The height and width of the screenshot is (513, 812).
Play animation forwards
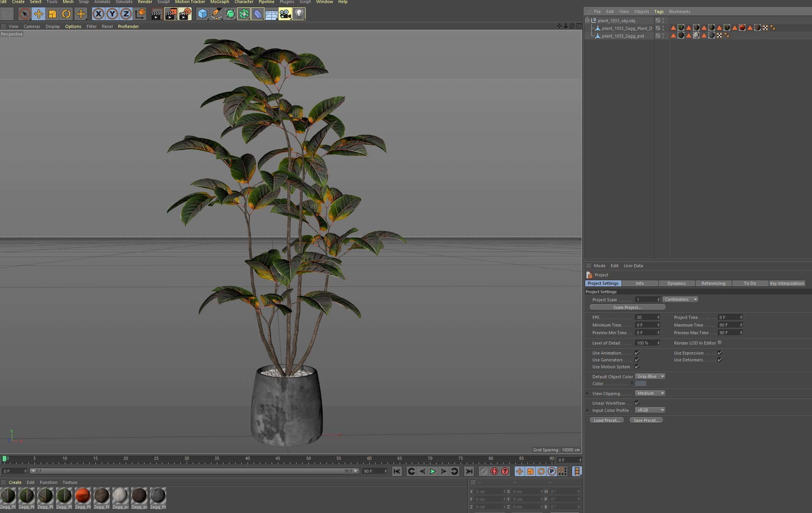(433, 471)
